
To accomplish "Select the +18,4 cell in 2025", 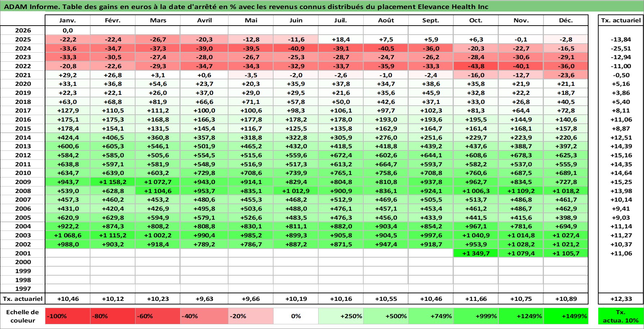I will (341, 40).
